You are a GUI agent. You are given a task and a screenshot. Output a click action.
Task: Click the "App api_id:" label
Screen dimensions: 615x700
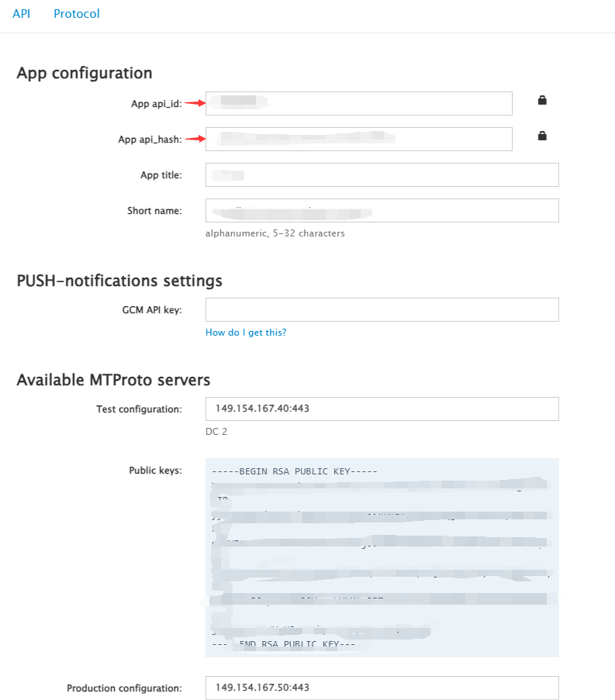[x=156, y=104]
